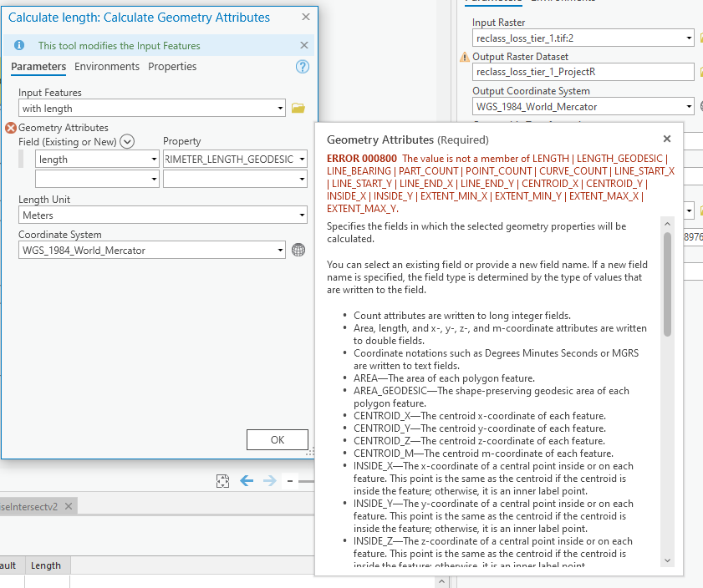The image size is (703, 588).
Task: Dismiss the blue information message bar
Action: (303, 43)
